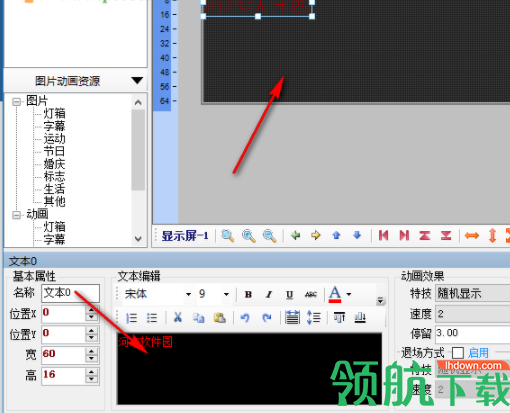Click the 名称 field containing 文本0

click(70, 293)
